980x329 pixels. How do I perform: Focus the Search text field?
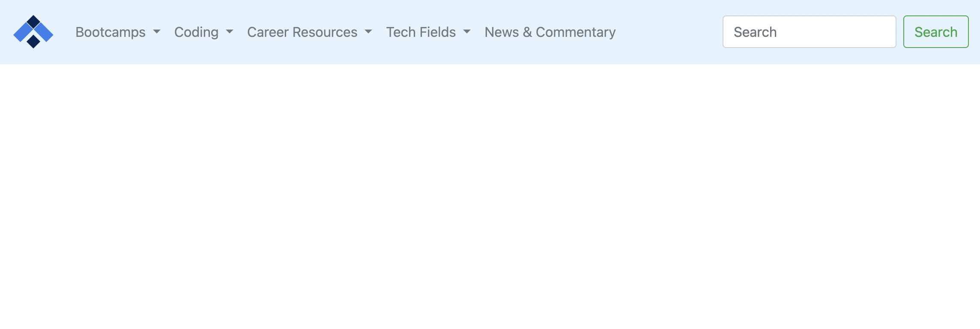click(x=810, y=32)
